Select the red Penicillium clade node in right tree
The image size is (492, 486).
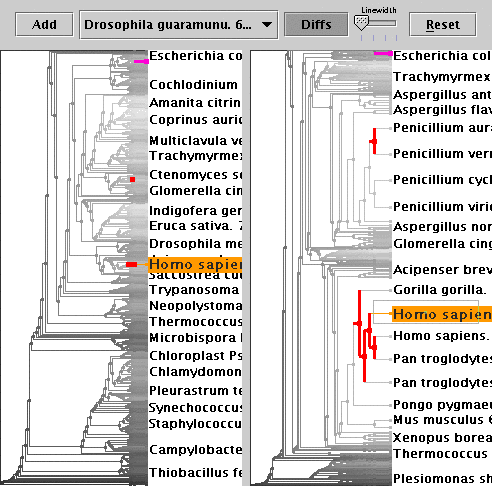[x=374, y=141]
